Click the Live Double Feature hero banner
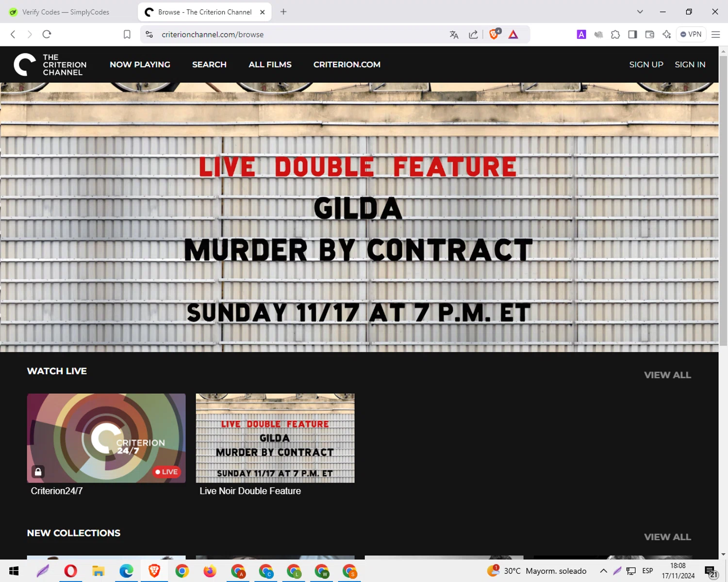This screenshot has width=728, height=582. tap(359, 217)
